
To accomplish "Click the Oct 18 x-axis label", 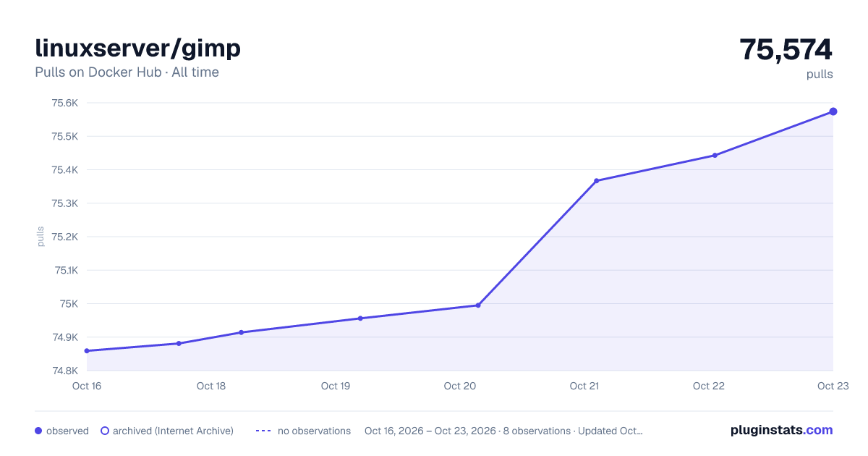I will tap(211, 386).
